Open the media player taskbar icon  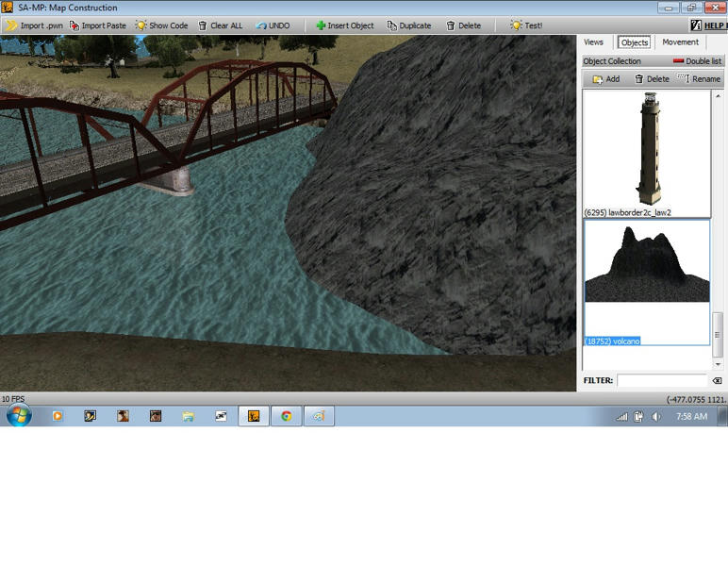pos(58,416)
